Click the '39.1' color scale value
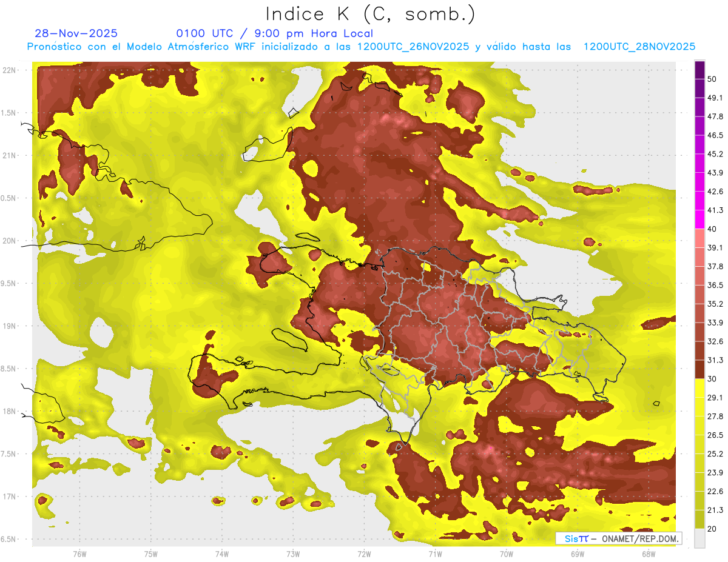Screen dimensions: 728x562 [715, 247]
